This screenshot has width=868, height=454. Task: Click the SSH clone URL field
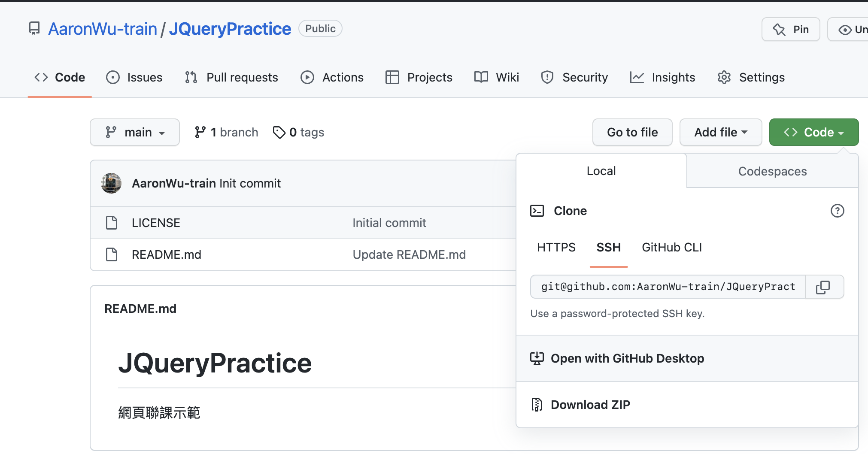668,287
